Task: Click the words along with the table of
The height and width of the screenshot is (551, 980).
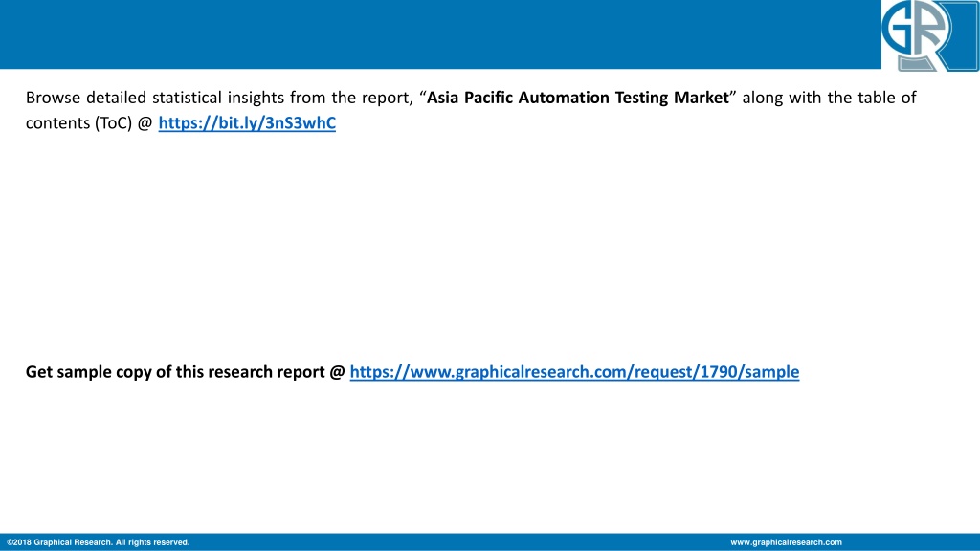Action: coord(830,99)
